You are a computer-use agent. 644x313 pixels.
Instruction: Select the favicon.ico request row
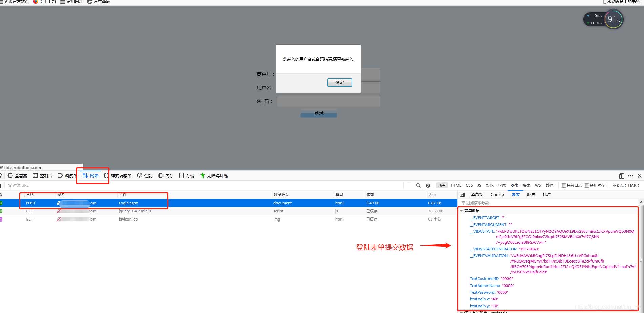coord(228,219)
